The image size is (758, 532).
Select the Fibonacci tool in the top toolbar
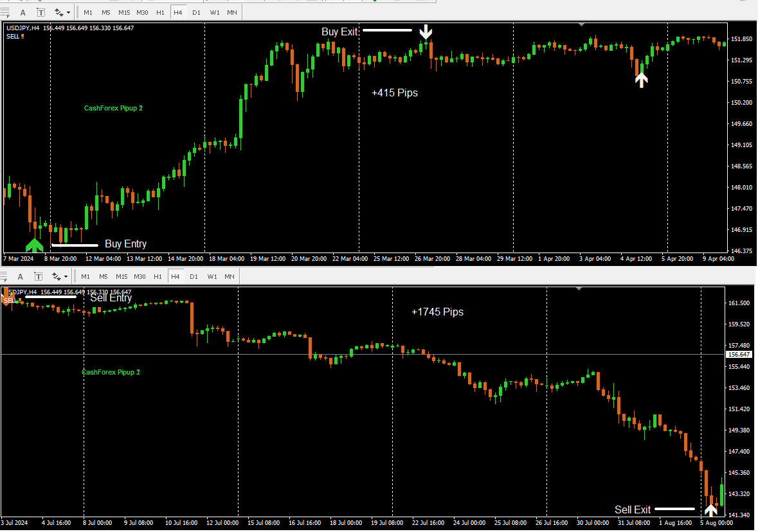[x=4, y=12]
